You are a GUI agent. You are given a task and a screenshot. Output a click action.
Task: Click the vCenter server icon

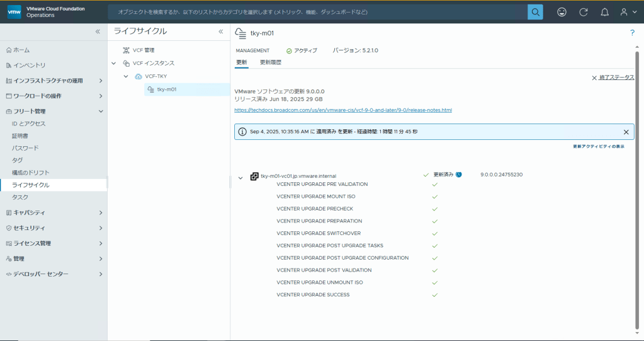coord(255,176)
